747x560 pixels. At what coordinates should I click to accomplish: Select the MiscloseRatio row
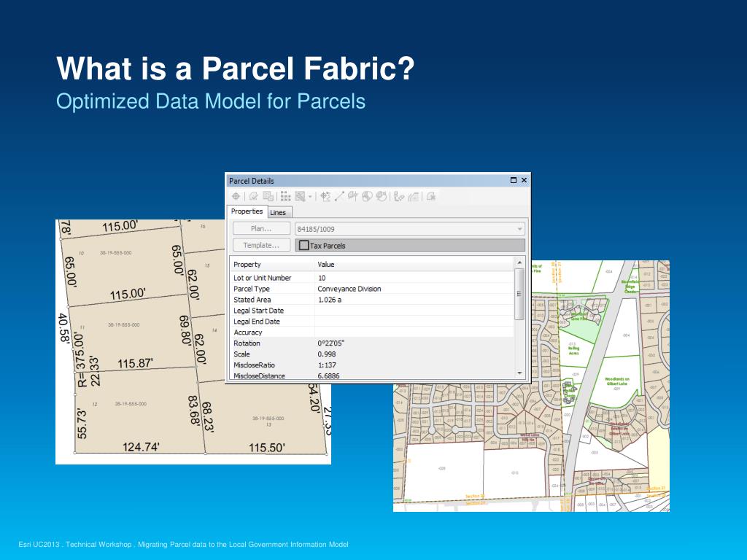click(372, 365)
